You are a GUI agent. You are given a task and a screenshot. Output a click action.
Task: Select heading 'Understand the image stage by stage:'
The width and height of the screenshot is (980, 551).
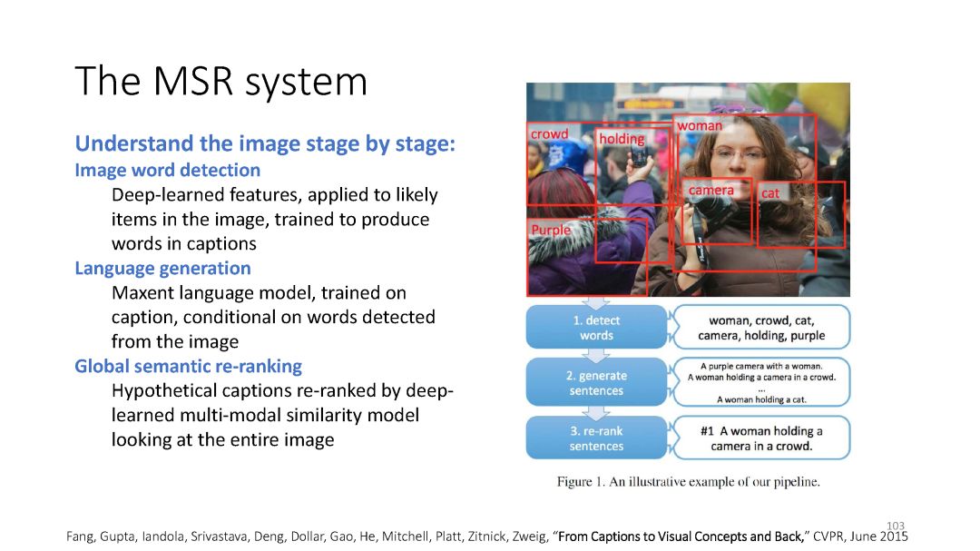point(265,143)
